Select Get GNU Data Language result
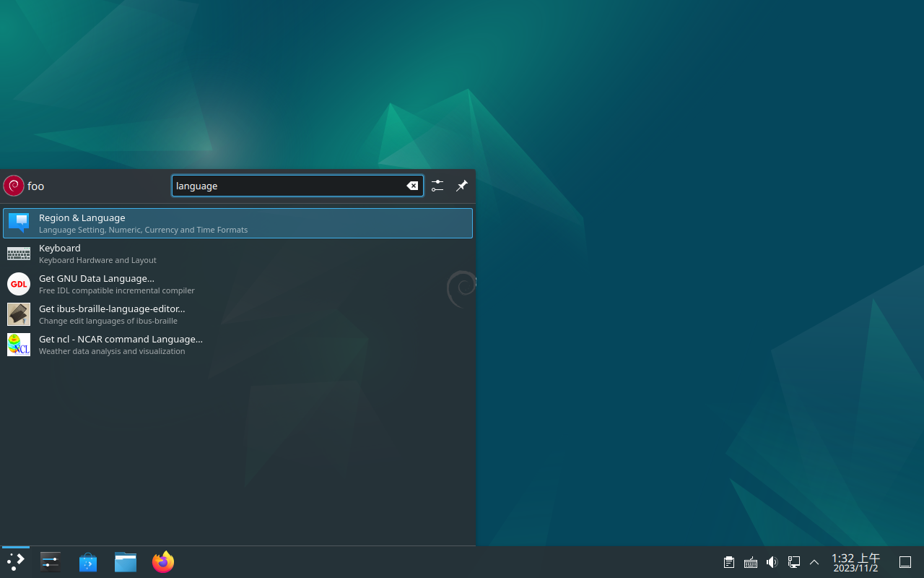Image resolution: width=924 pixels, height=578 pixels. pos(237,284)
